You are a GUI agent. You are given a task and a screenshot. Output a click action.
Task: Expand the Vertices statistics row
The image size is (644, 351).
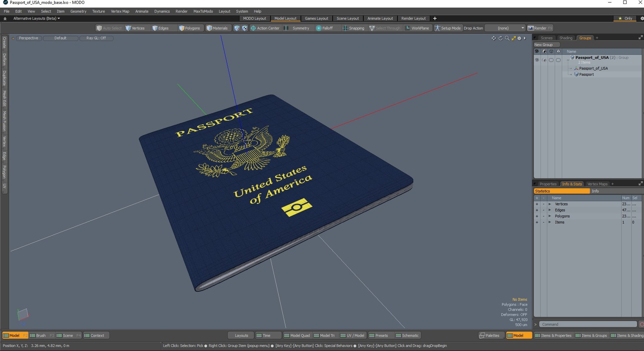pos(549,204)
